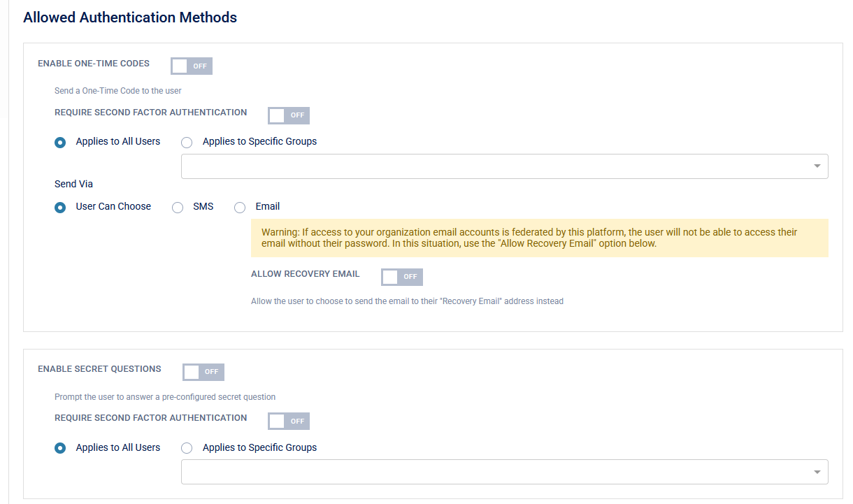
Task: Click the yellow federated email warning banner
Action: click(x=539, y=238)
